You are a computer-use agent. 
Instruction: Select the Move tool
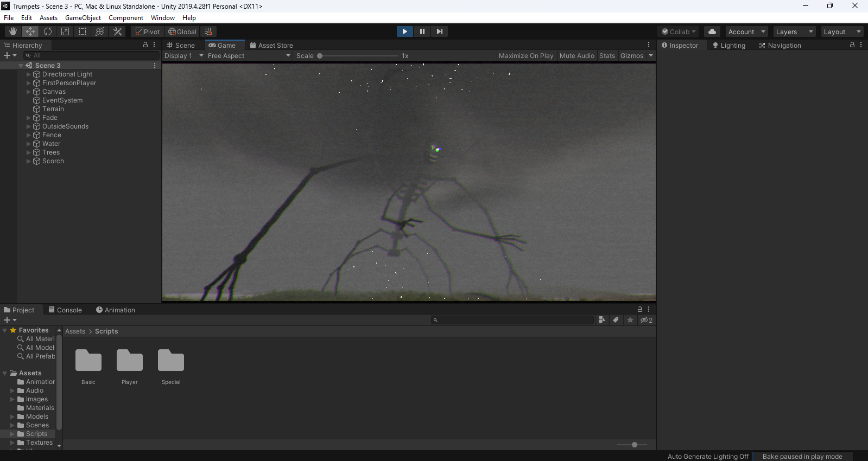(30, 31)
